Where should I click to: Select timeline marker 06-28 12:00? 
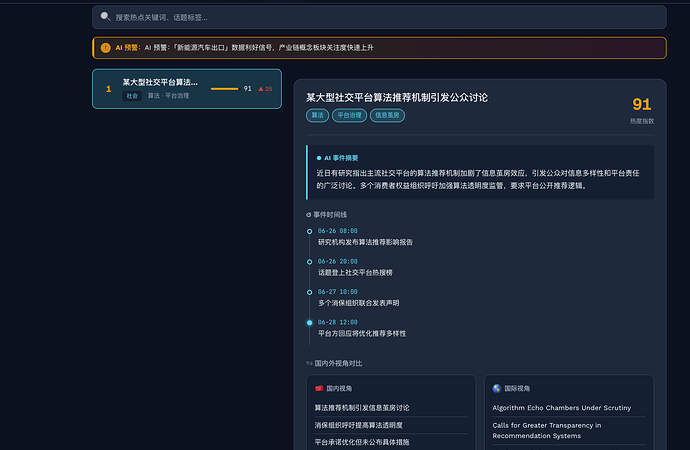point(309,322)
